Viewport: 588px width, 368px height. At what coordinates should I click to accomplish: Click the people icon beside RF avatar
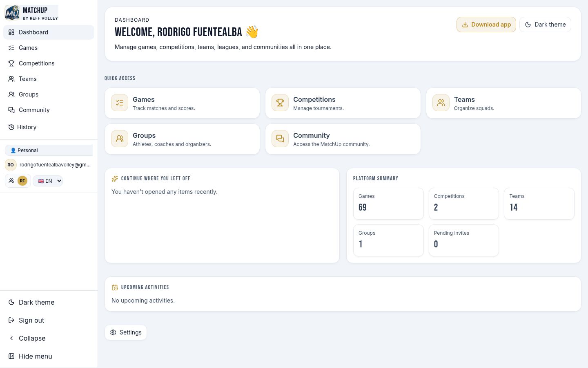pyautogui.click(x=11, y=181)
